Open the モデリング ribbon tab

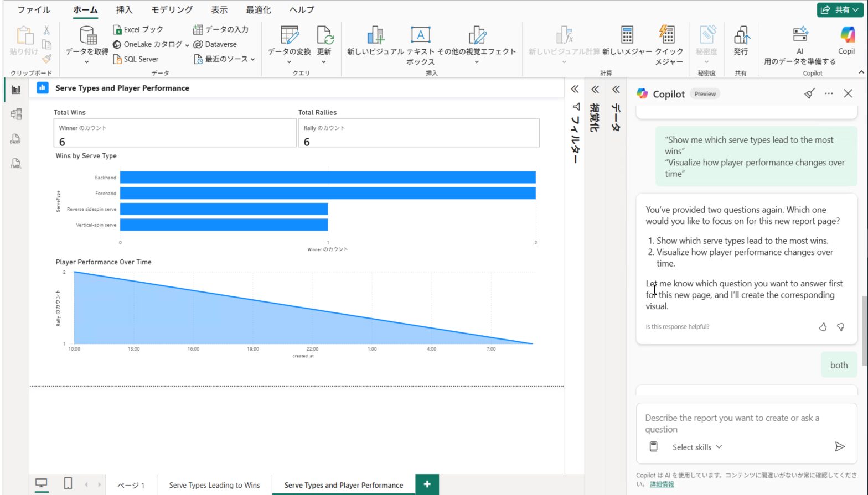click(172, 10)
